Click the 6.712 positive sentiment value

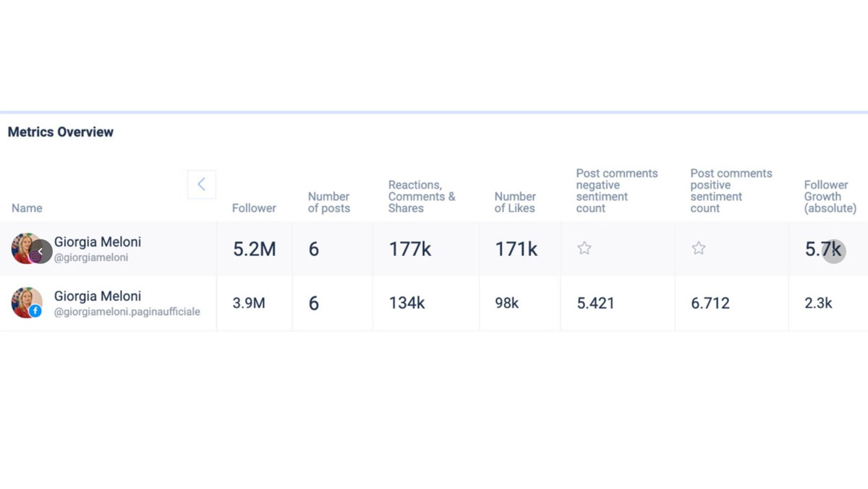click(x=710, y=304)
